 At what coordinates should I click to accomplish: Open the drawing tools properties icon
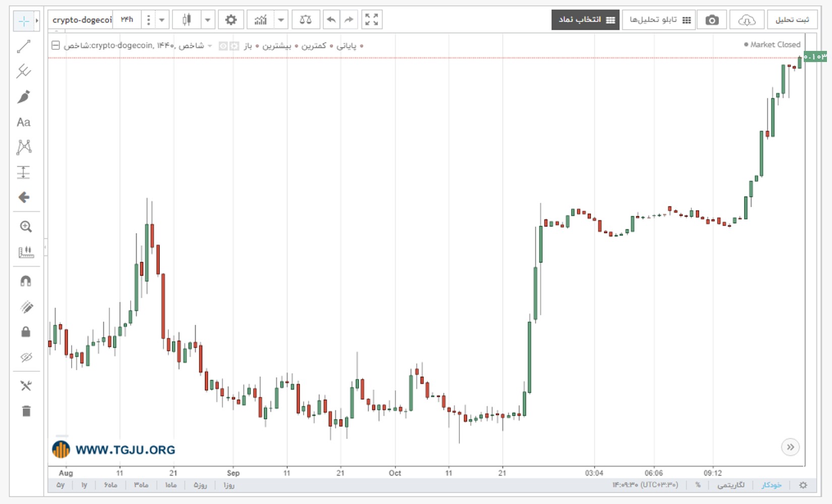point(26,386)
